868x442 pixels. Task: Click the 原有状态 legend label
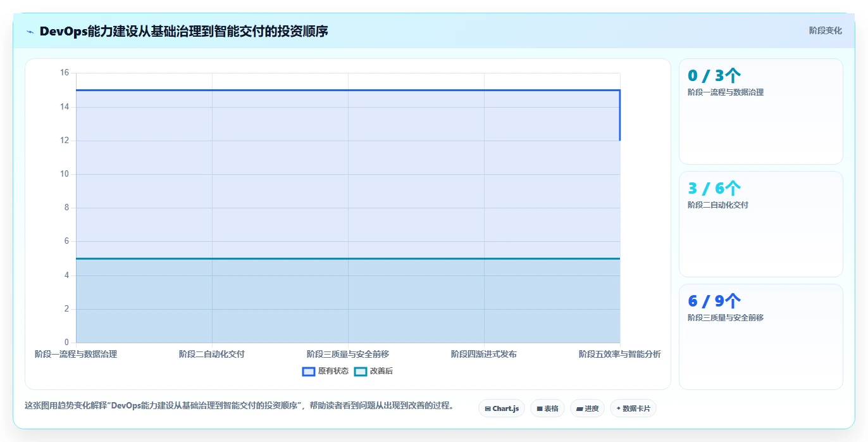pos(333,371)
